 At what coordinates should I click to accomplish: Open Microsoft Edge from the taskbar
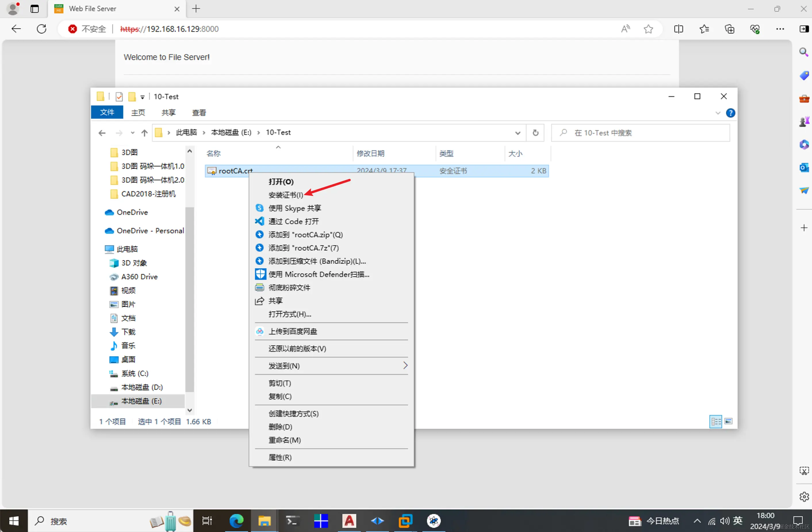point(236,521)
